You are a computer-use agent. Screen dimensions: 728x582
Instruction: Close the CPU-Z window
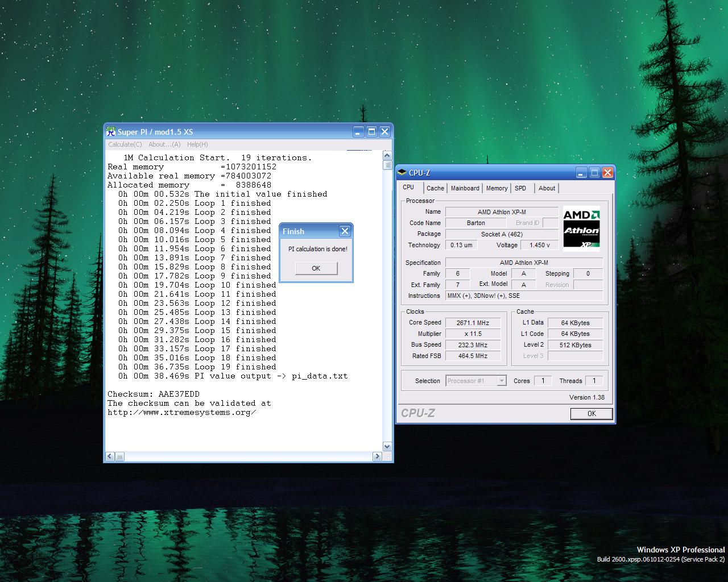coord(607,173)
